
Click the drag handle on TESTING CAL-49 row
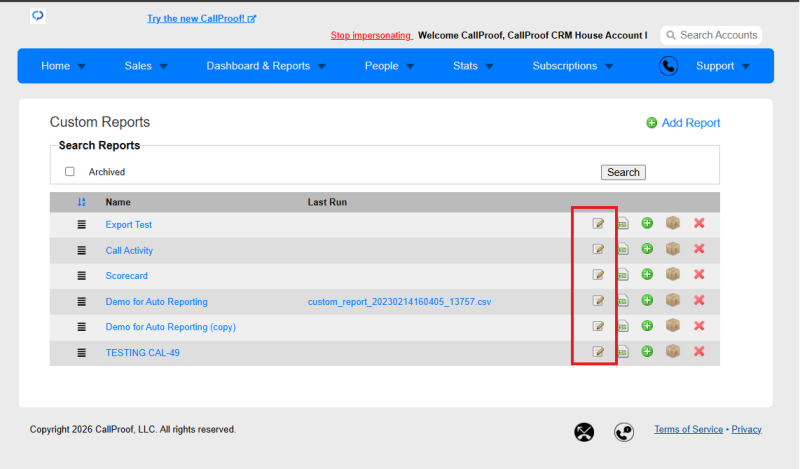click(82, 353)
